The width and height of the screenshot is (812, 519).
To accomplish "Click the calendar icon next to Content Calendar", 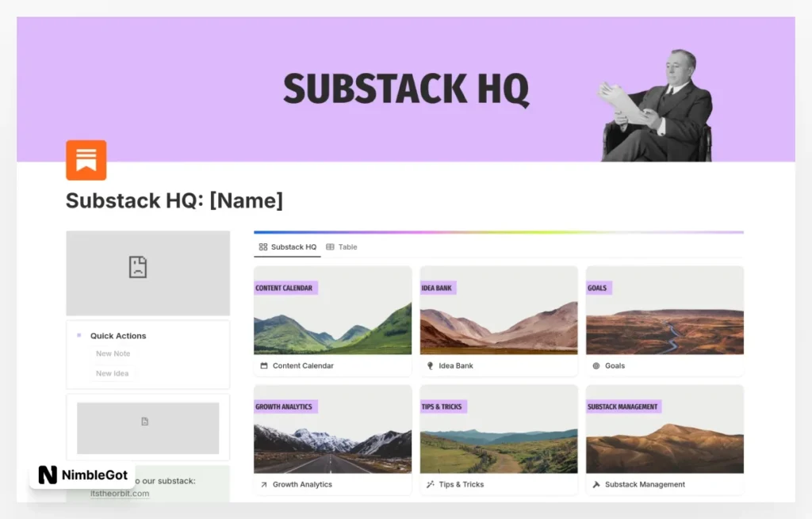I will (264, 365).
